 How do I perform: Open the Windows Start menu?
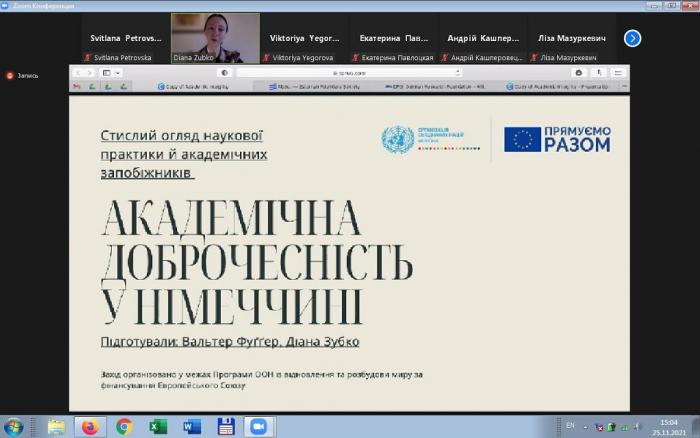click(14, 427)
